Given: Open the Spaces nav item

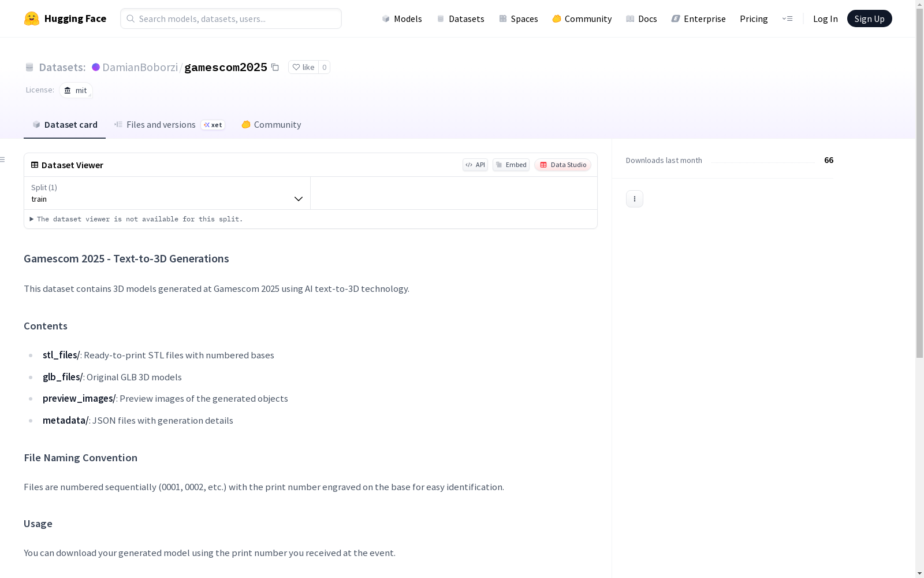Looking at the screenshot, I should (x=519, y=18).
